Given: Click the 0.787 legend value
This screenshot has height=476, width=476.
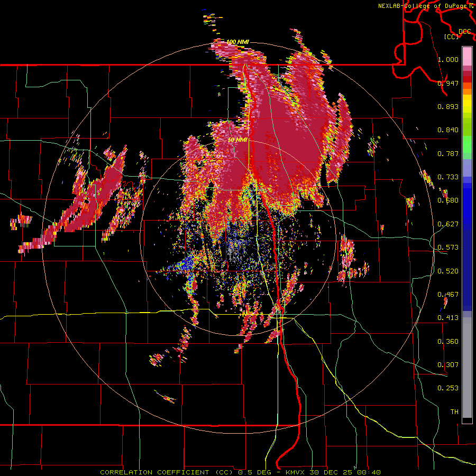Looking at the screenshot, I should pos(448,153).
